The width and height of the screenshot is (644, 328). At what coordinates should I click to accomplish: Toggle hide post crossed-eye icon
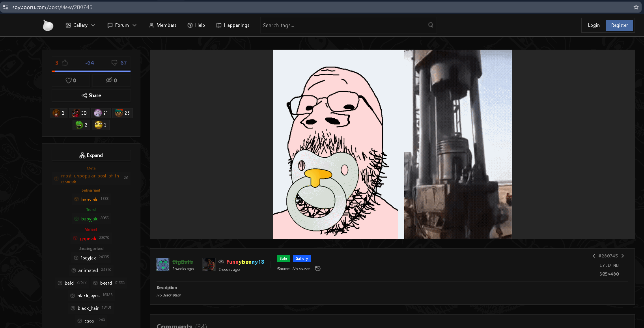click(109, 80)
